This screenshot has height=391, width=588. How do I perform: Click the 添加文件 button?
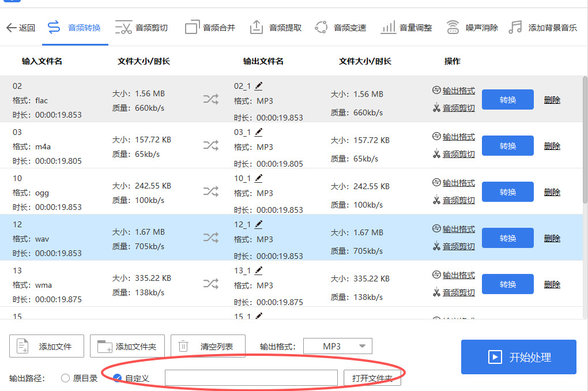(x=47, y=346)
